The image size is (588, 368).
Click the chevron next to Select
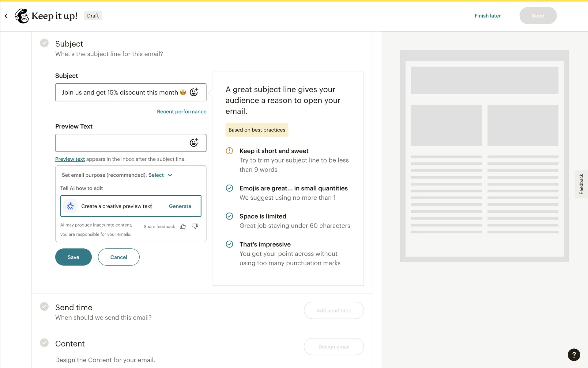tap(170, 175)
